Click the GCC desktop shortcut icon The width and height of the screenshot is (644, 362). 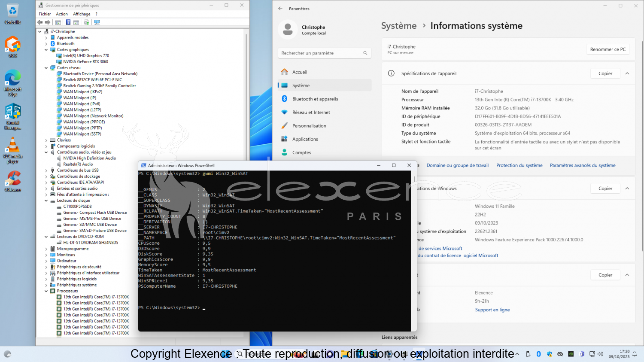click(x=12, y=47)
